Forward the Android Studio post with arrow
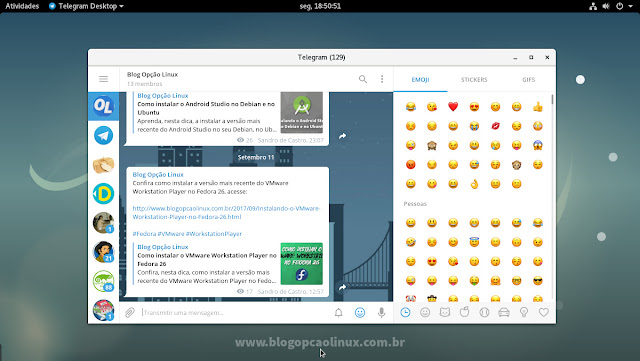Image resolution: width=640 pixels, height=361 pixels. click(x=342, y=136)
